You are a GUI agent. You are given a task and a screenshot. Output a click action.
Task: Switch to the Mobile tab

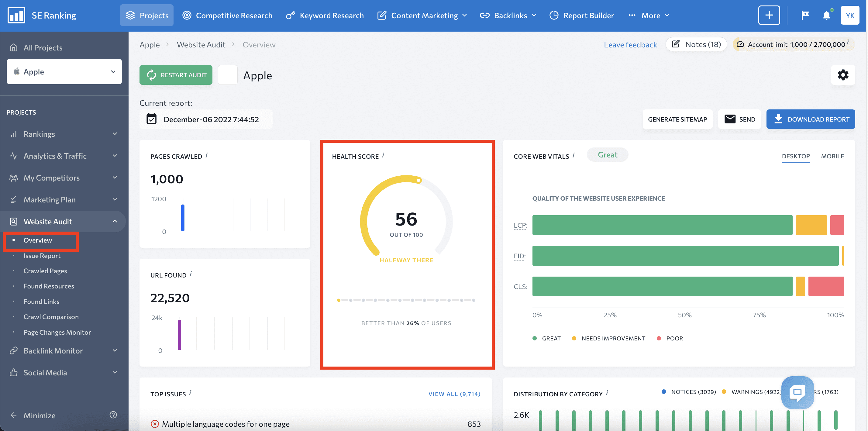(832, 156)
